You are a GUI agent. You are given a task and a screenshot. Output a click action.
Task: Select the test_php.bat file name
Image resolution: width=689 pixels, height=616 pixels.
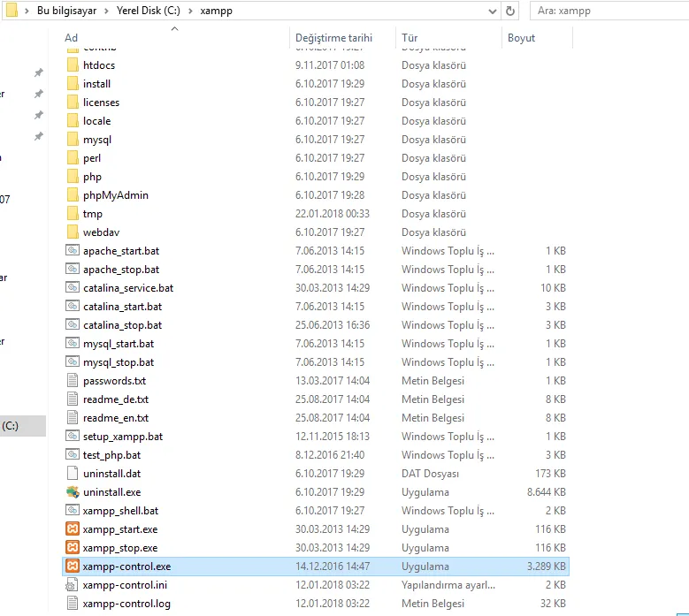[x=112, y=455]
